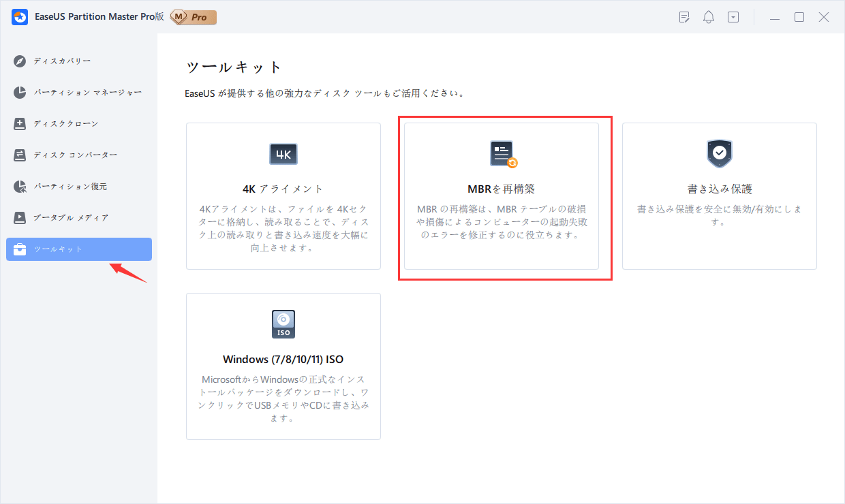Switch to the ツールキット section
Image resolution: width=845 pixels, height=504 pixels.
coord(78,249)
